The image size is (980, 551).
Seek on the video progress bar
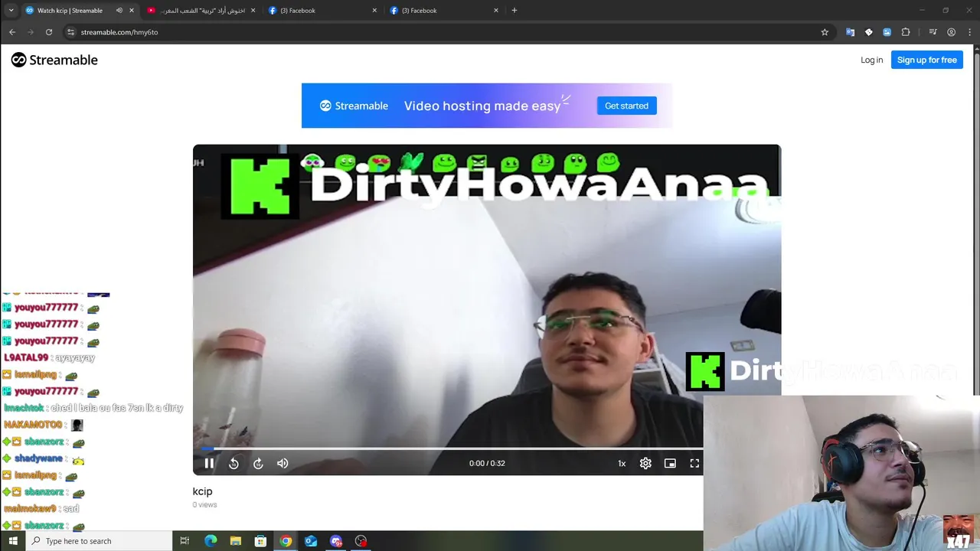(487, 448)
